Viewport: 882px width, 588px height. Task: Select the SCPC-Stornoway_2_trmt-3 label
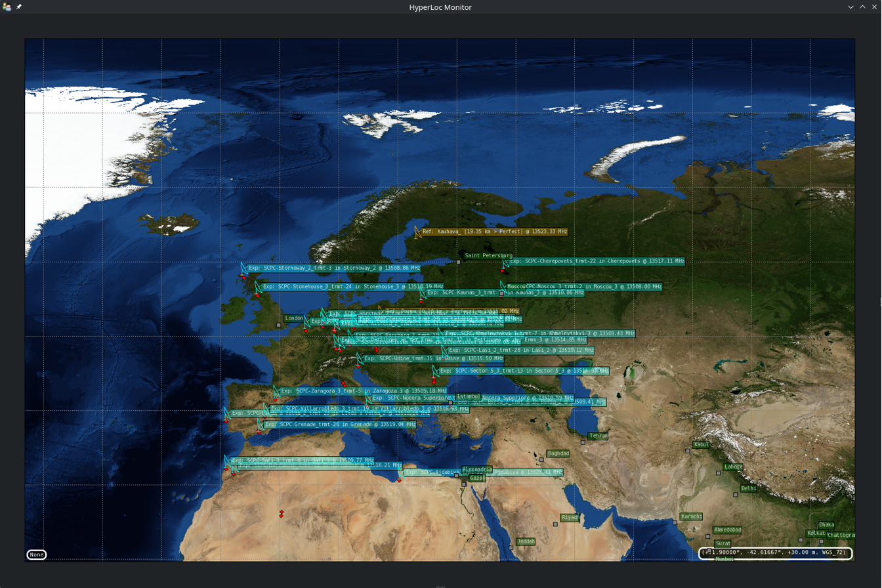334,268
